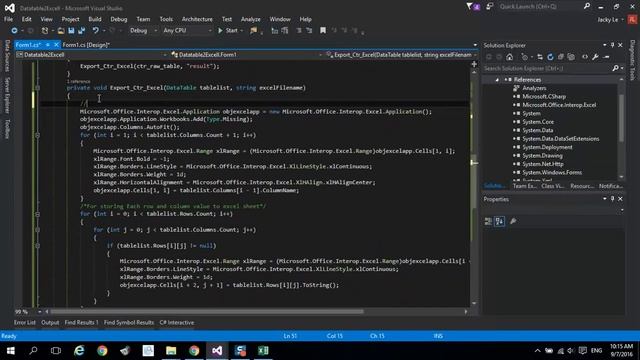This screenshot has width=640, height=360.
Task: Toggle the pin on Form1.cs tab
Action: pyautogui.click(x=48, y=45)
